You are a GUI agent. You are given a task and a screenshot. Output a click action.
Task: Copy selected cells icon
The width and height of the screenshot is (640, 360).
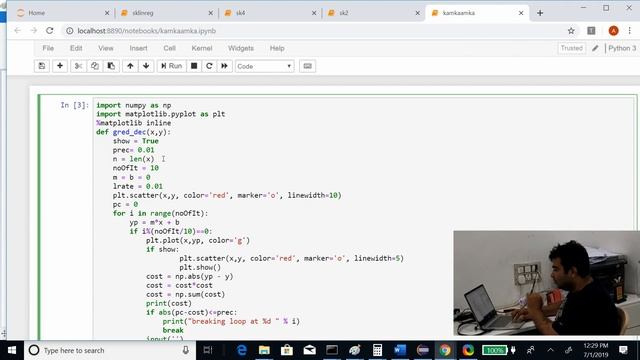click(95, 66)
